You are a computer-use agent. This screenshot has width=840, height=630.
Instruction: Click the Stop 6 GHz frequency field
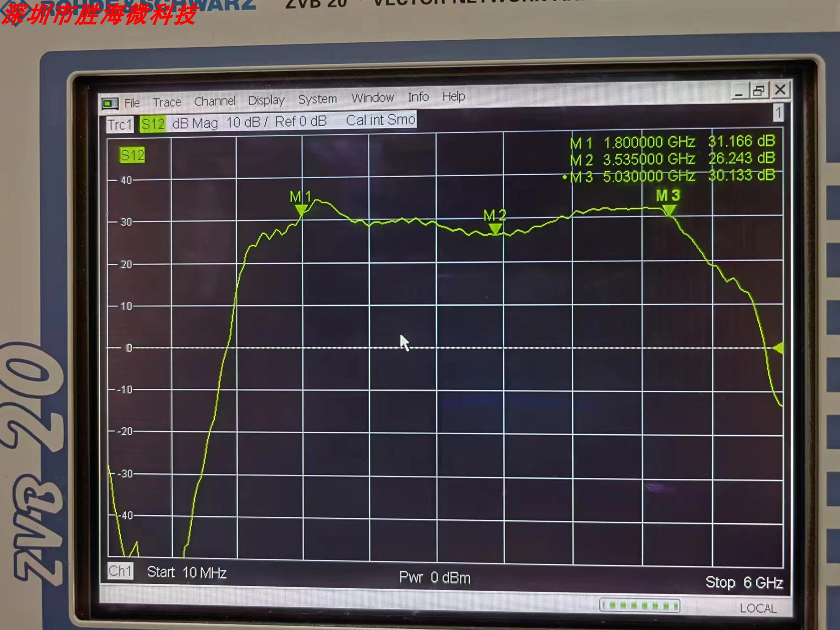coord(744,582)
